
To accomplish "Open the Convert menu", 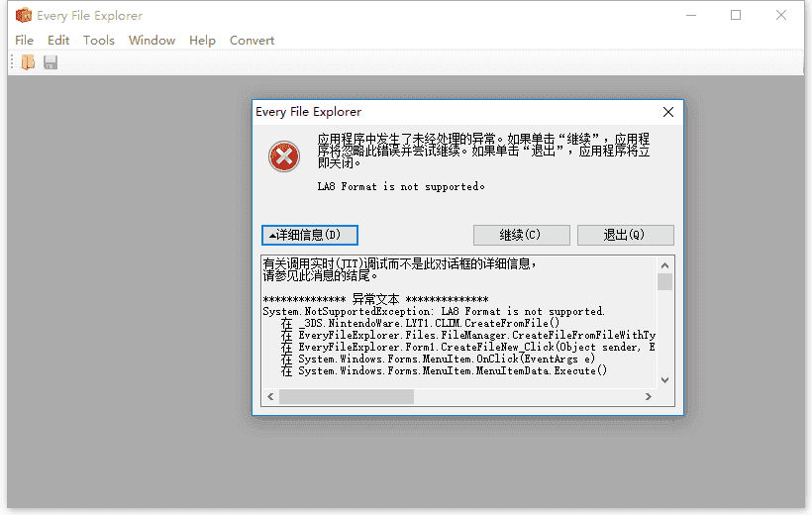I will pyautogui.click(x=252, y=41).
